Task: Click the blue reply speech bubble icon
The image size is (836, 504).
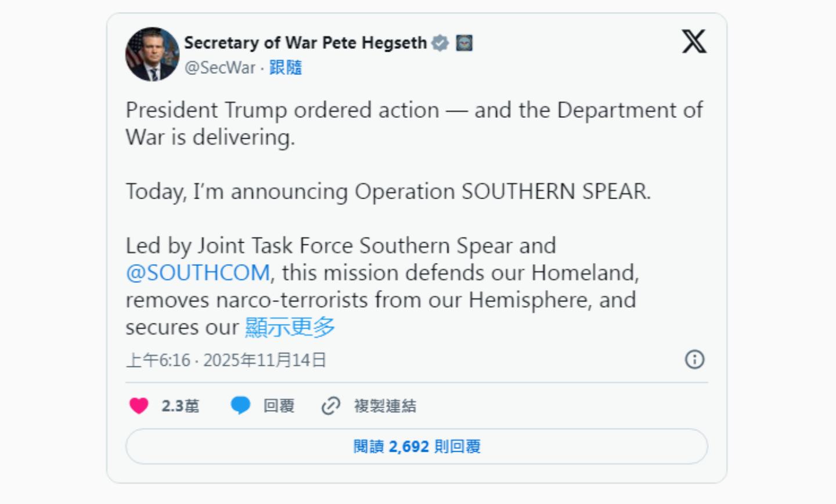Action: click(x=240, y=405)
